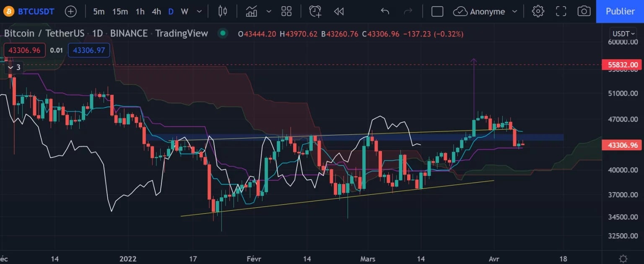The image size is (644, 264).
Task: Click the Févr date label on the time axis
Action: point(254,259)
